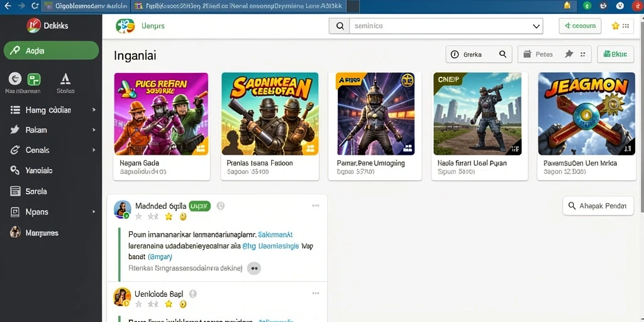Click the Ahapak Pendan search button
This screenshot has width=644, height=322.
(598, 206)
